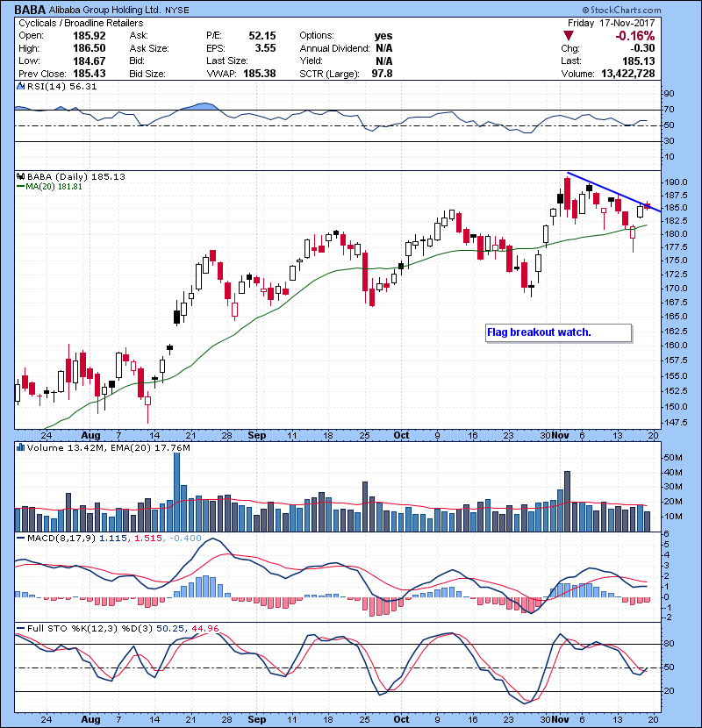
Task: Click the 'Oct' label on price axis
Action: [401, 436]
